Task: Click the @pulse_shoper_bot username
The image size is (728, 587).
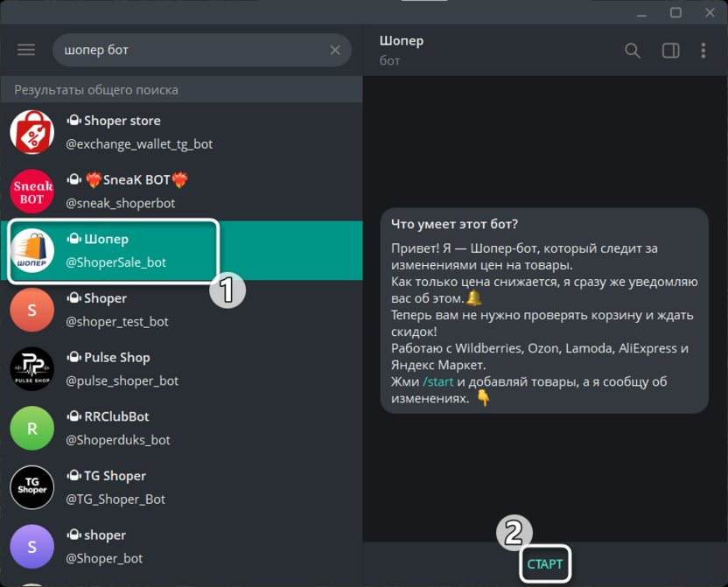Action: click(122, 381)
